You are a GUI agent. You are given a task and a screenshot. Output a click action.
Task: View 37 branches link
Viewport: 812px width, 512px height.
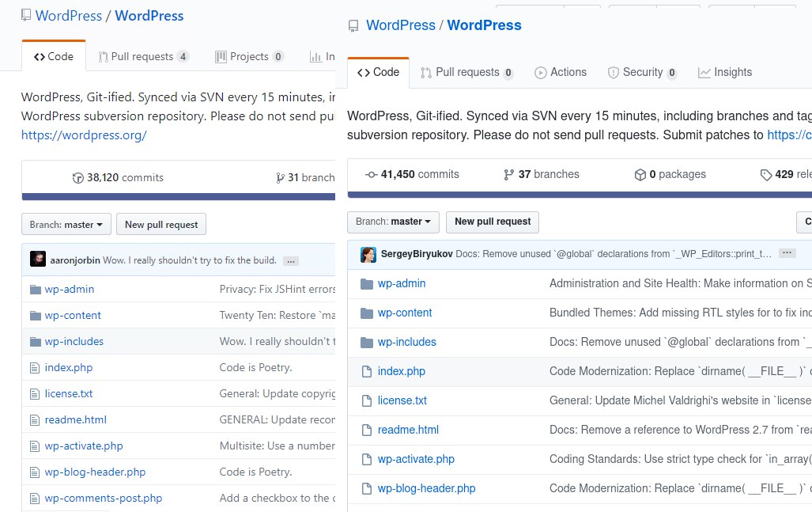click(x=542, y=175)
